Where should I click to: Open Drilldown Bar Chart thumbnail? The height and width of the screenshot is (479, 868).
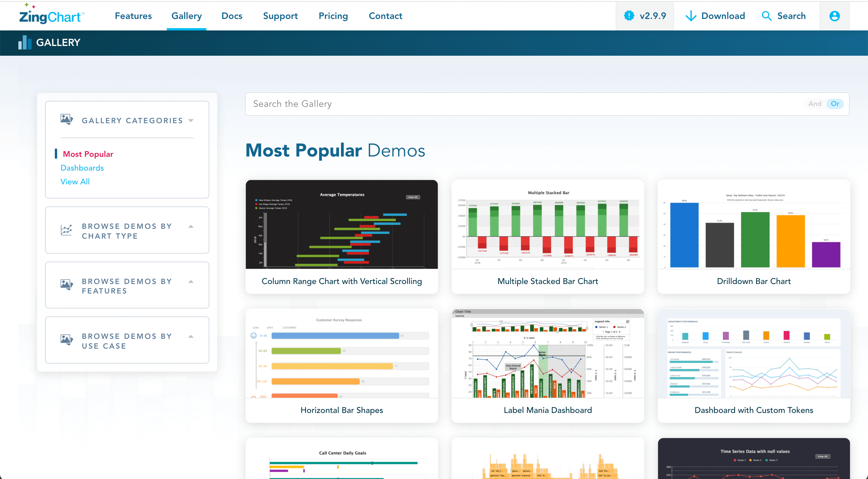[x=754, y=225]
